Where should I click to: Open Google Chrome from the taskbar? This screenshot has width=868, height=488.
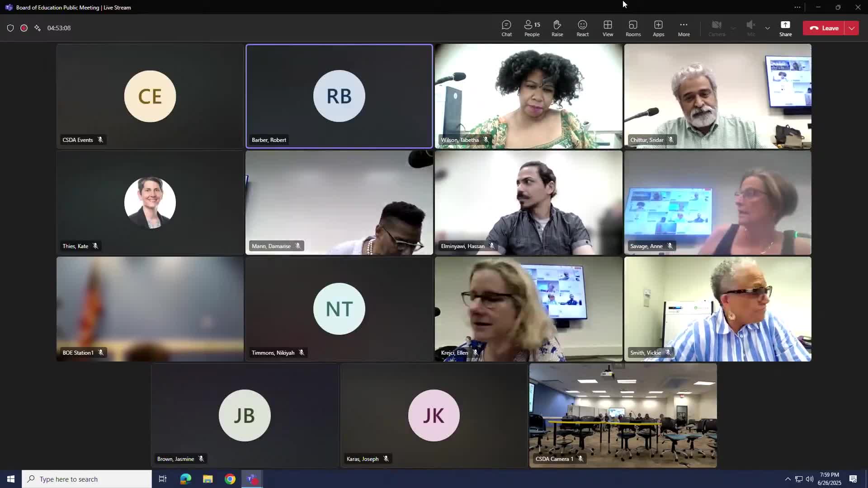pos(230,479)
